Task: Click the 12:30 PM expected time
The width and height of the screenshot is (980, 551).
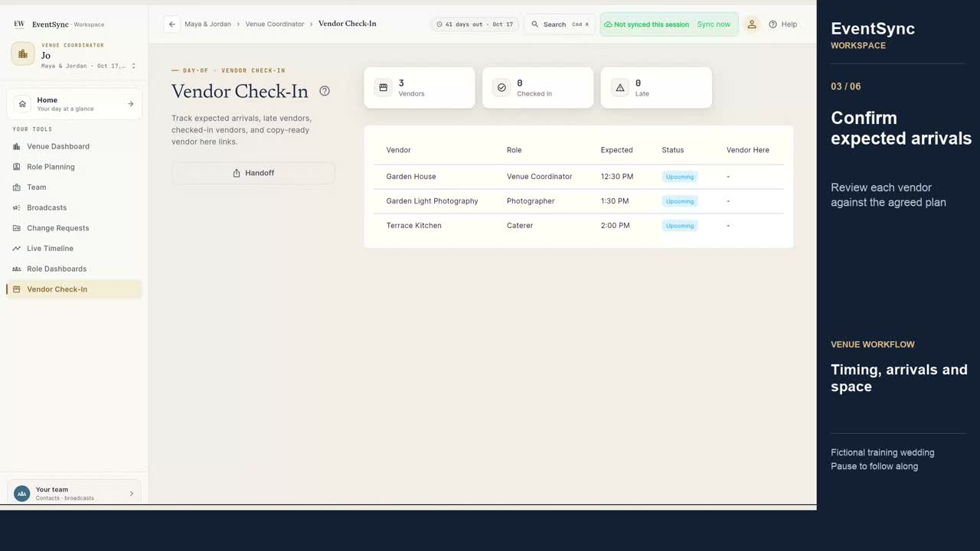Action: pos(617,177)
